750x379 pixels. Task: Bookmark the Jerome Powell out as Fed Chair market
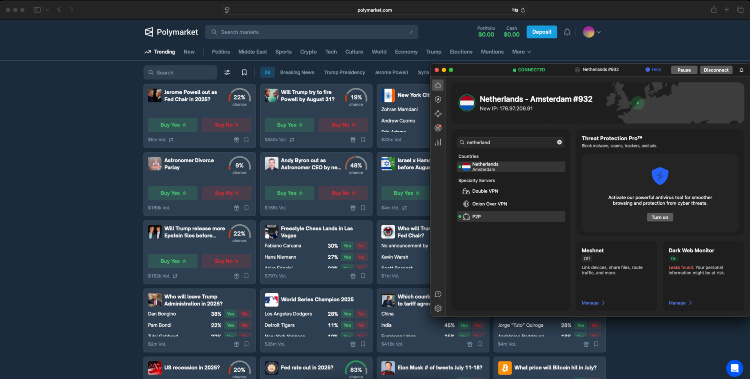coord(246,140)
